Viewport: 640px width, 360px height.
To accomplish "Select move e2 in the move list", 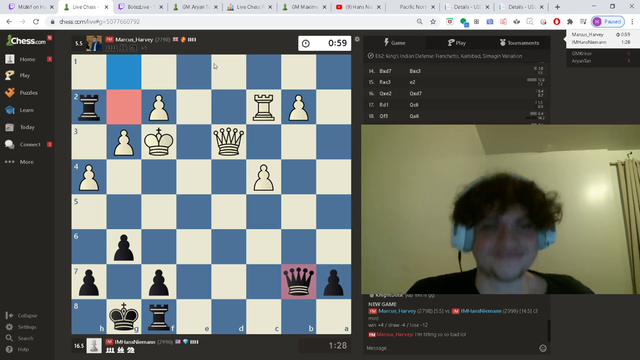I will (412, 82).
